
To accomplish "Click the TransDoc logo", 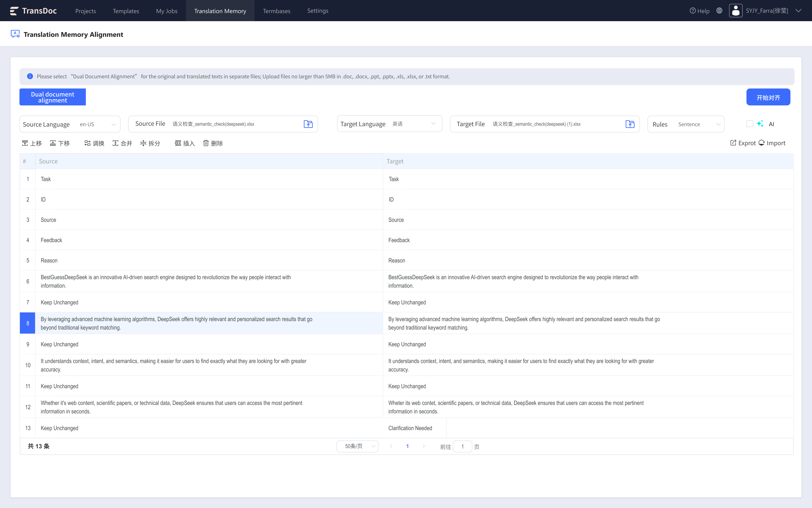I will 33,11.
